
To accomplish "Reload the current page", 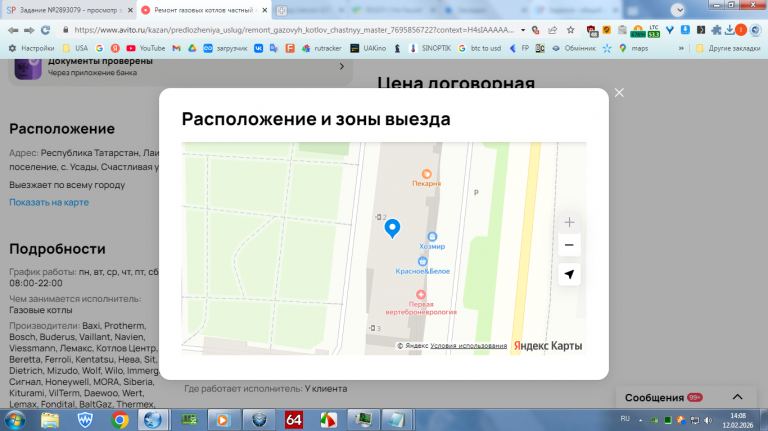I will tap(46, 30).
